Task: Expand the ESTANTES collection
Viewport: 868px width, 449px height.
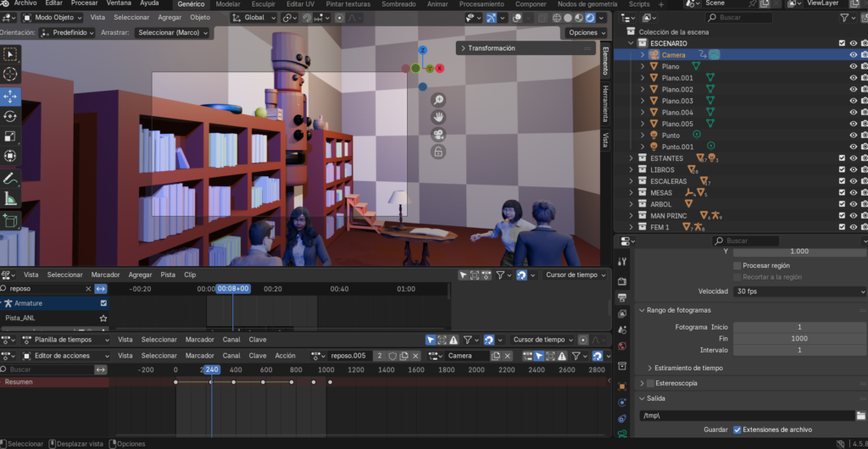Action: click(x=631, y=158)
